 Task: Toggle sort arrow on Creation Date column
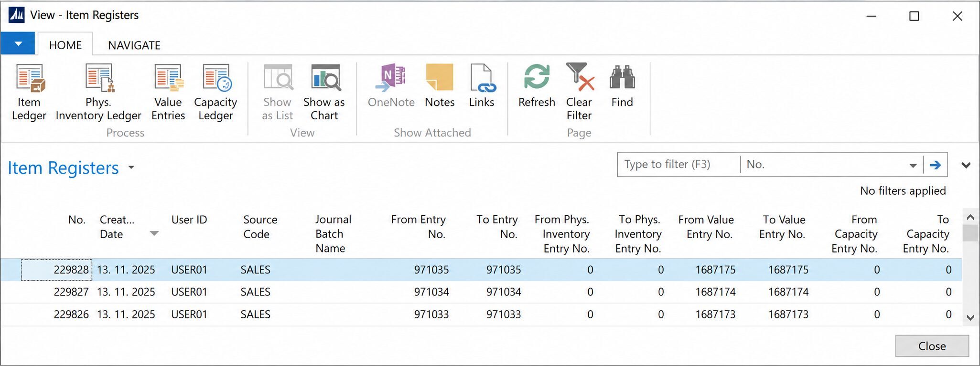click(x=154, y=233)
